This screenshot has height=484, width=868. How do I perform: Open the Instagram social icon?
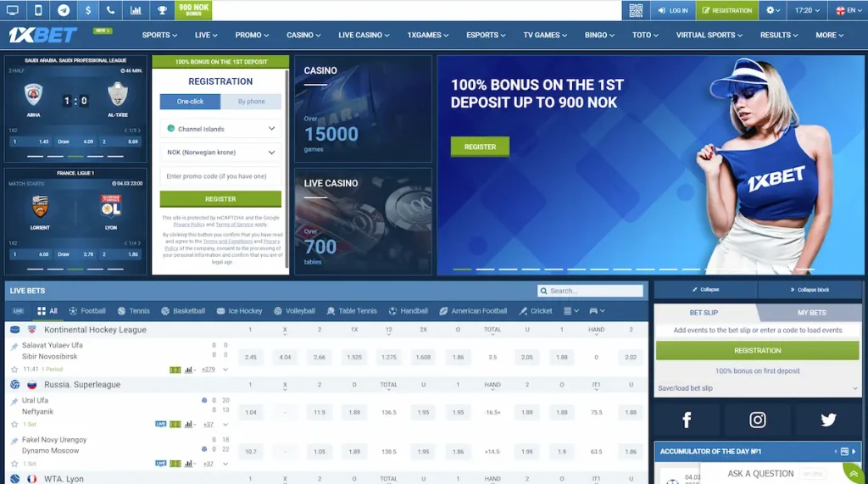[757, 420]
